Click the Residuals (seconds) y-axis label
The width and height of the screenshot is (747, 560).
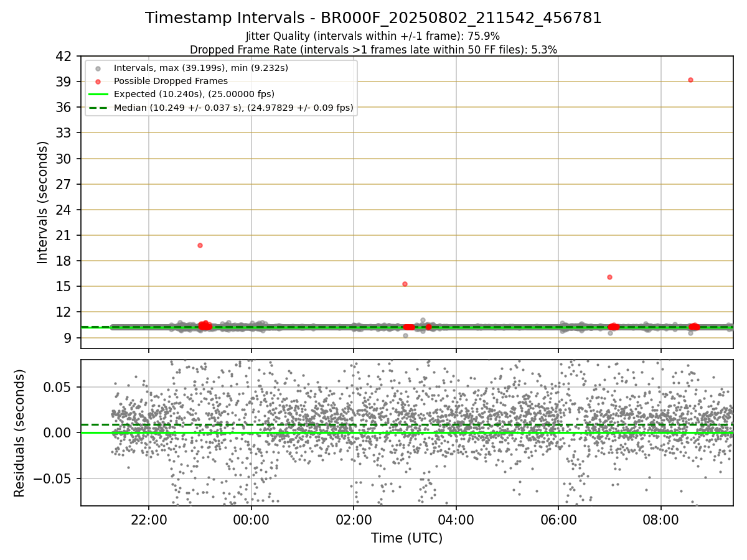click(19, 433)
